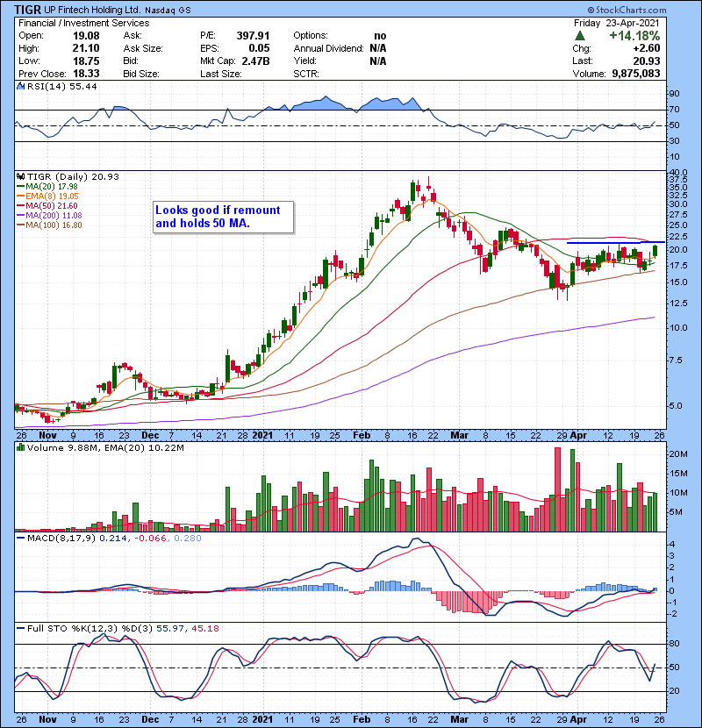Click the Volume 9.88M, EMA(20) 10.22M label
This screenshot has height=728, width=702.
(x=105, y=448)
